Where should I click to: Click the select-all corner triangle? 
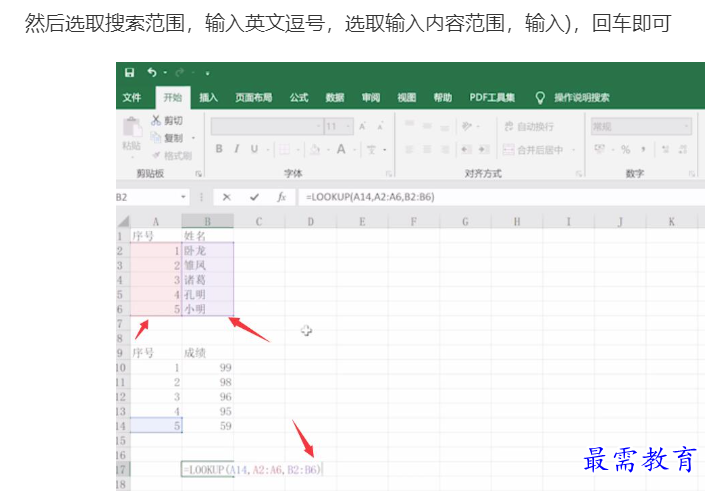(124, 221)
